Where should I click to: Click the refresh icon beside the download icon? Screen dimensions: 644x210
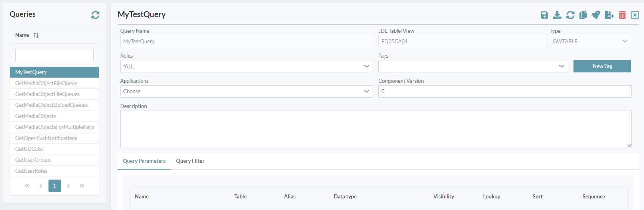[x=570, y=15]
